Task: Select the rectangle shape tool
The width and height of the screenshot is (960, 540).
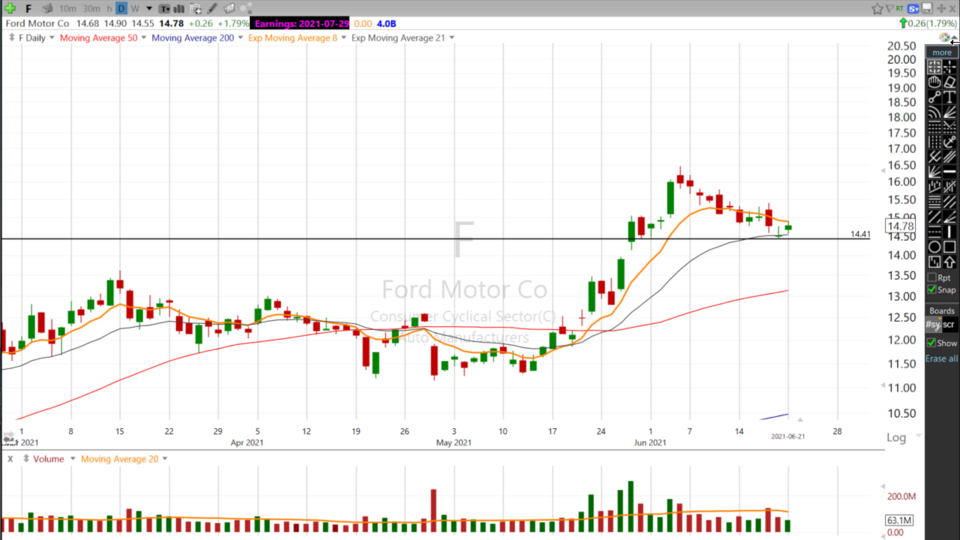Action: point(950,246)
